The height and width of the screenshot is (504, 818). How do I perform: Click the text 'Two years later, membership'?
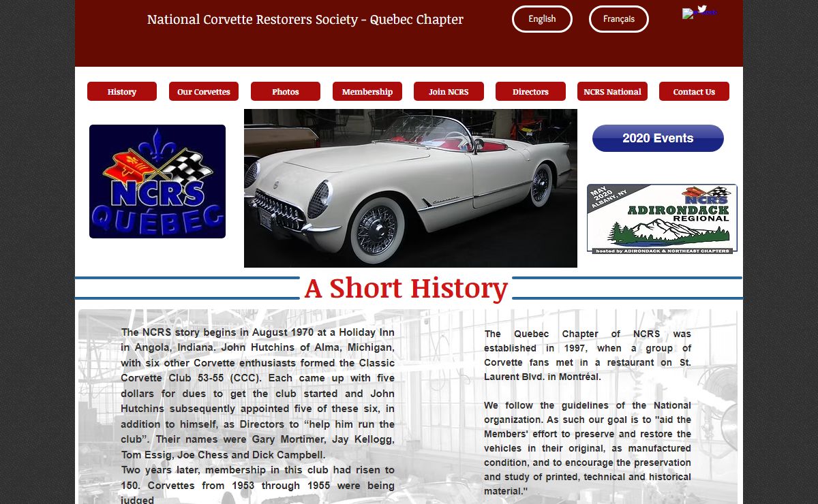click(258, 485)
